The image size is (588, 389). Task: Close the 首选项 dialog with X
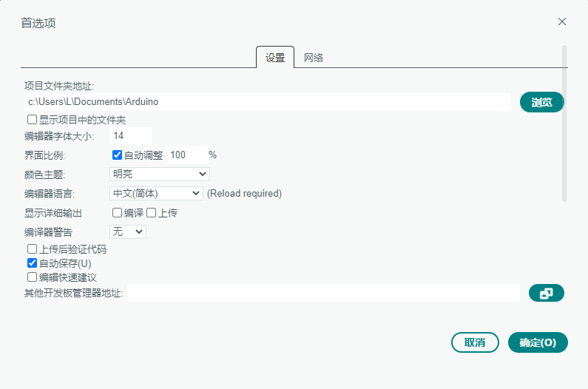point(562,21)
